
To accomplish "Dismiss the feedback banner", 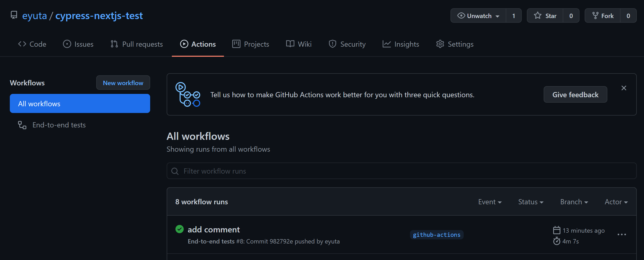I will coord(624,88).
